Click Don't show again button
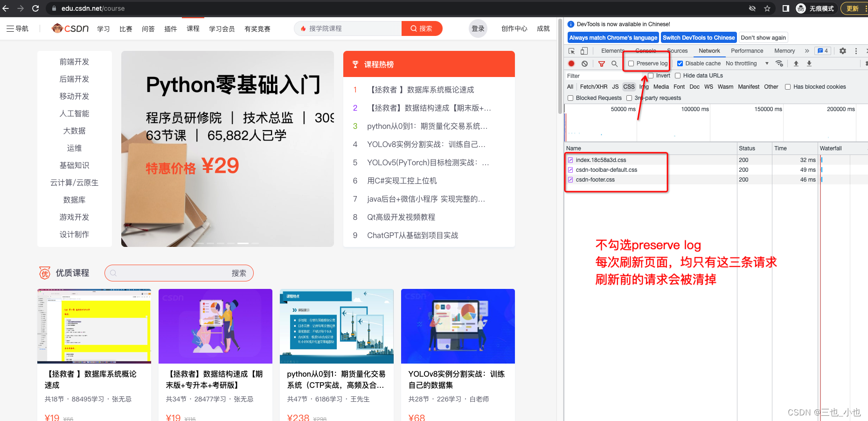Screen dimensions: 868x421 click(763, 38)
